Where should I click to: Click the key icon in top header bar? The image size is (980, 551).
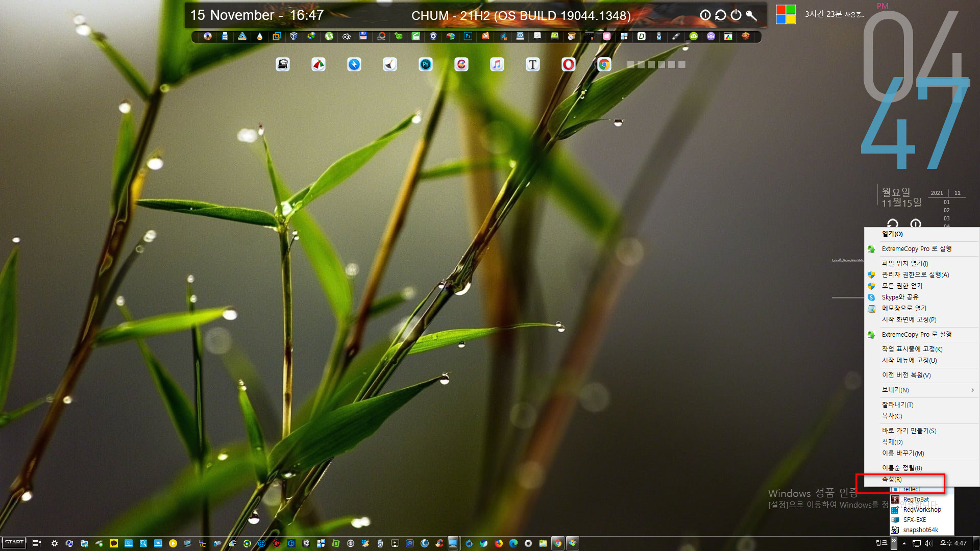click(751, 15)
